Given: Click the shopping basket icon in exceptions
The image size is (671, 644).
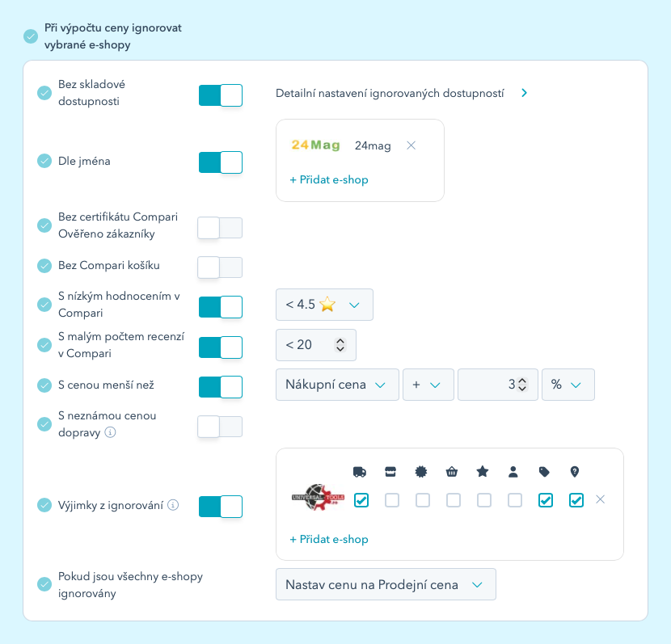Looking at the screenshot, I should (452, 472).
